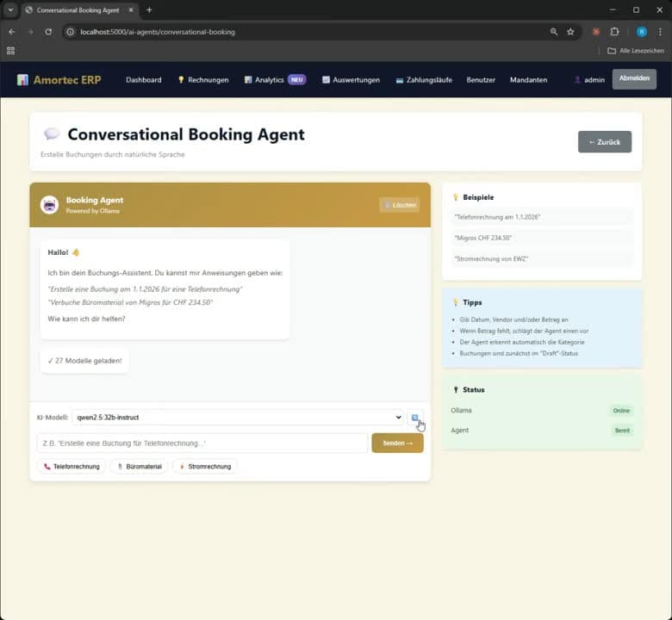The width and height of the screenshot is (672, 620).
Task: Click the Amortec ERP logo
Action: 59,80
